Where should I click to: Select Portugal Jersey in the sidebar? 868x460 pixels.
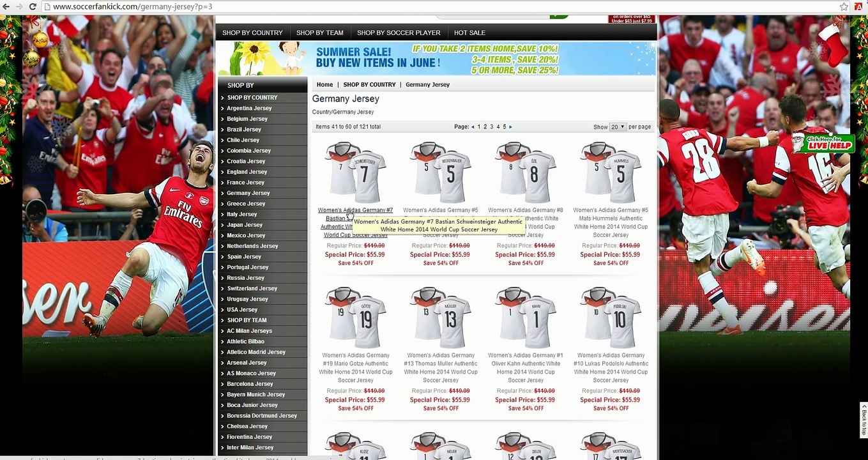tap(248, 267)
